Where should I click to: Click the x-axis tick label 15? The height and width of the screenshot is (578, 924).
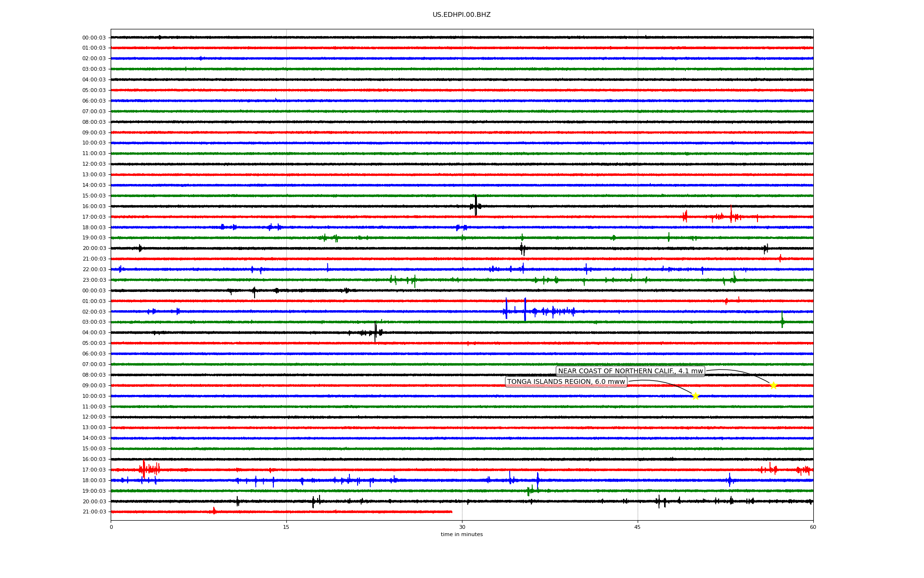[286, 527]
